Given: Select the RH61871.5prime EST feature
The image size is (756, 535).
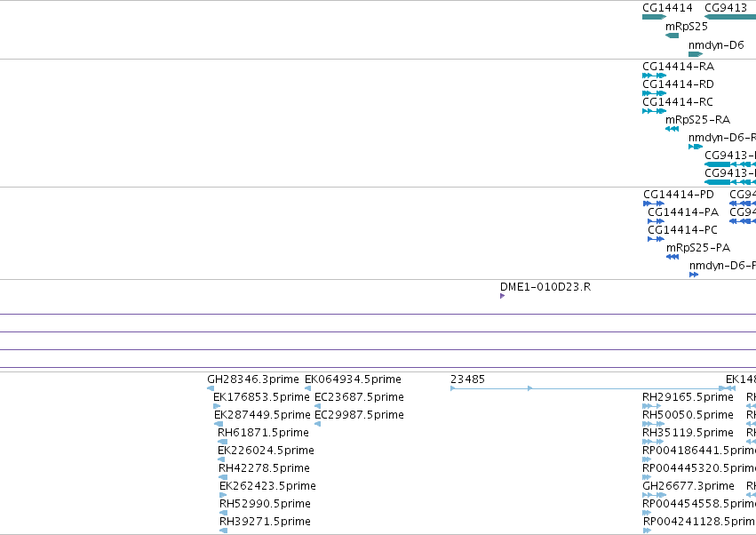Looking at the screenshot, I should pyautogui.click(x=222, y=442).
